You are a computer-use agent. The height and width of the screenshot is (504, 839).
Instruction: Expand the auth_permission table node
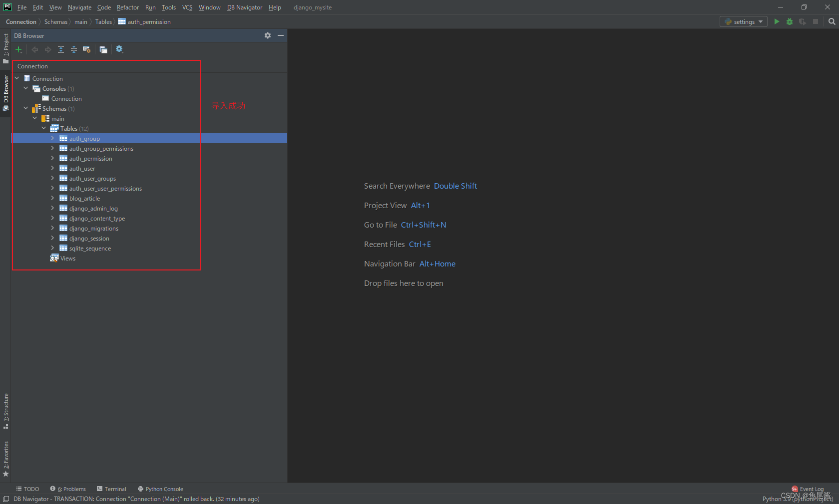click(52, 158)
